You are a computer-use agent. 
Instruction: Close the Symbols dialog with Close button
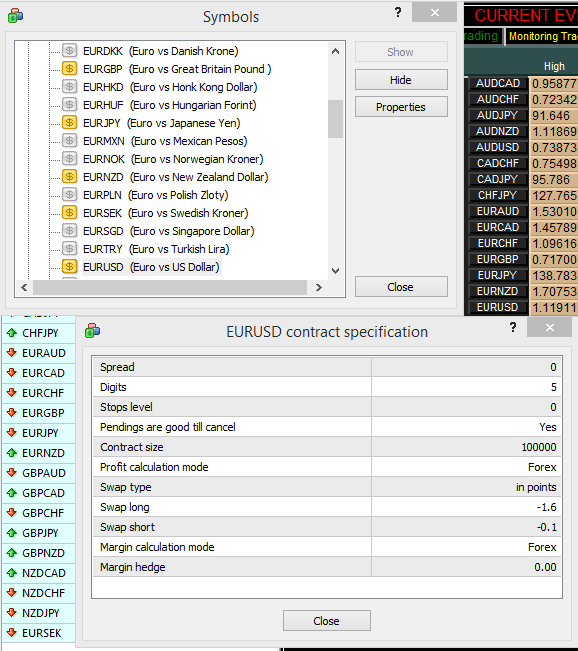[401, 287]
